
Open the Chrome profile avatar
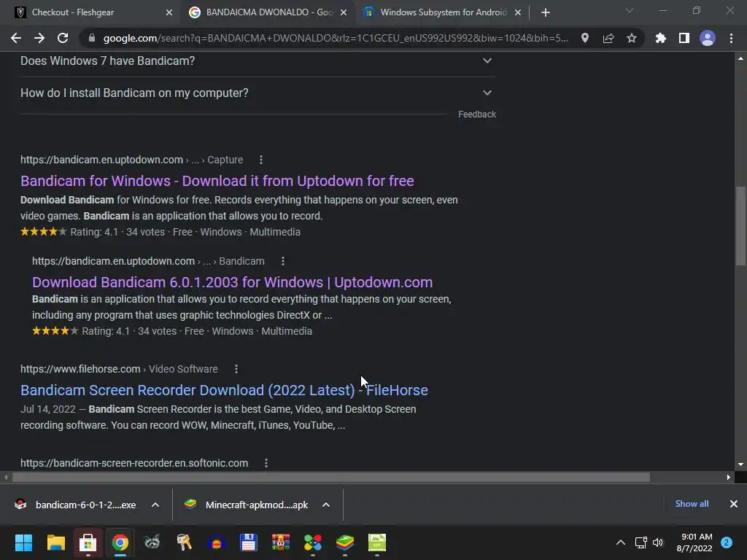708,38
